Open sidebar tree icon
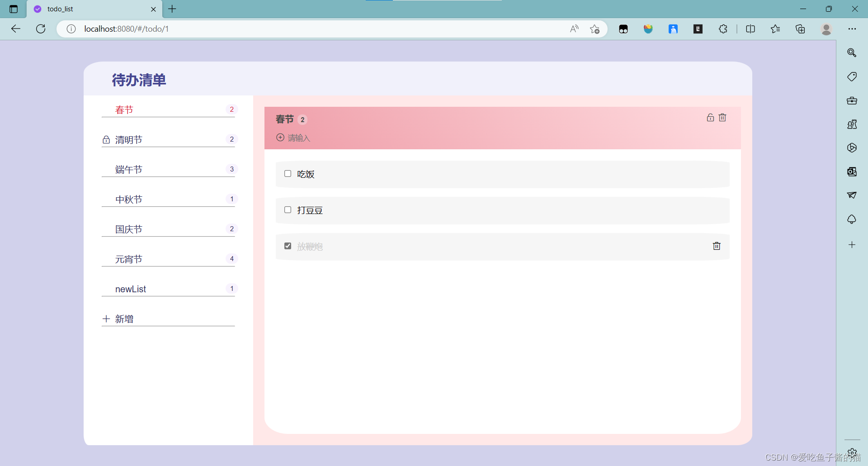The image size is (868, 466). (852, 219)
